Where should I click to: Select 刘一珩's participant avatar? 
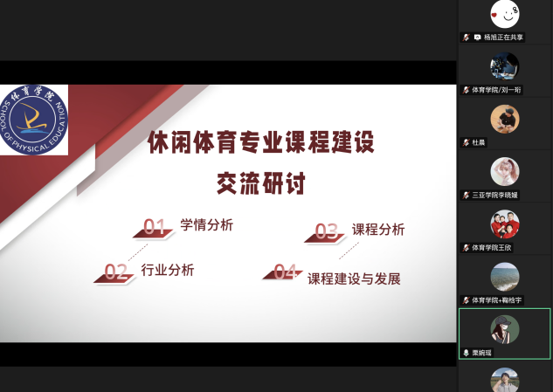point(505,66)
